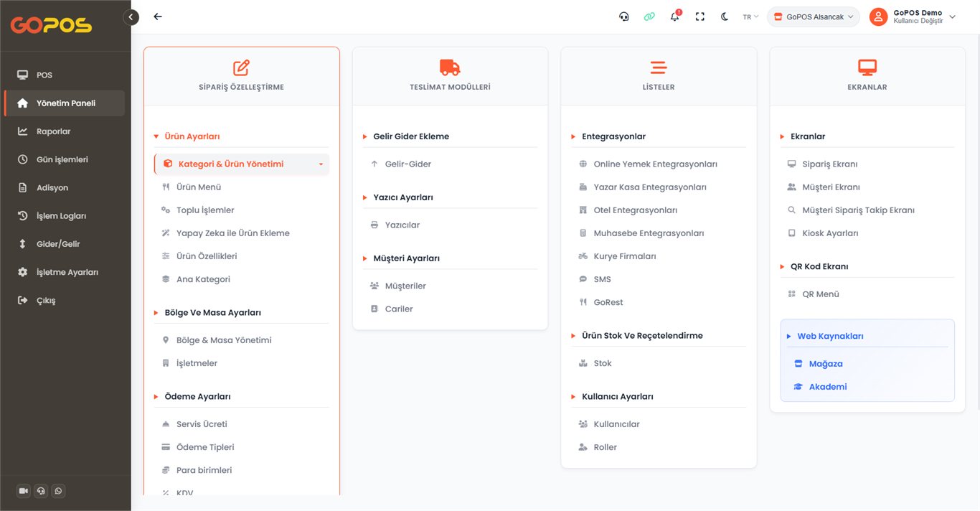This screenshot has height=511, width=980.
Task: Go back using the left arrow icon
Action: click(158, 17)
